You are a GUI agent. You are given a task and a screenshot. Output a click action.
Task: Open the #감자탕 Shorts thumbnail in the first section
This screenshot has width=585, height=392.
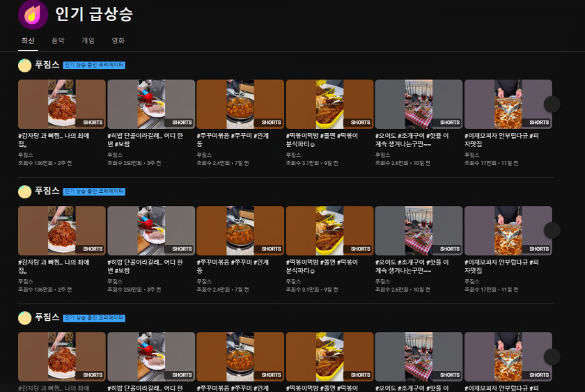pyautogui.click(x=62, y=104)
